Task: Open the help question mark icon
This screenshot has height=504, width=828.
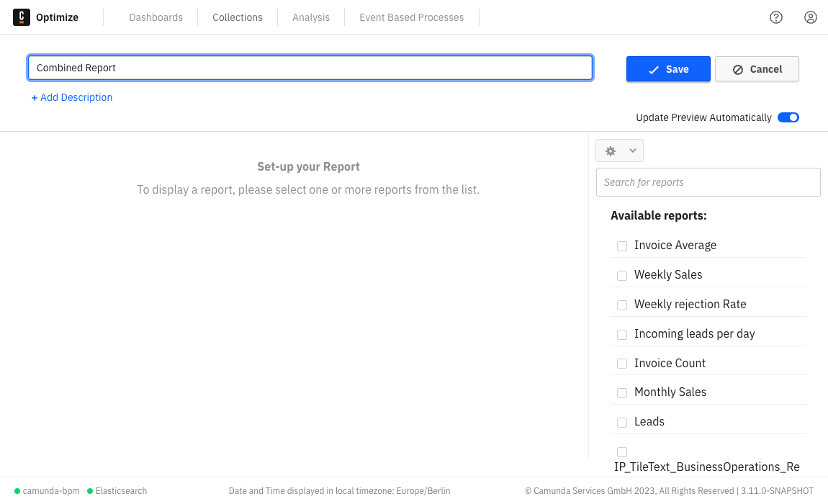Action: coord(775,17)
